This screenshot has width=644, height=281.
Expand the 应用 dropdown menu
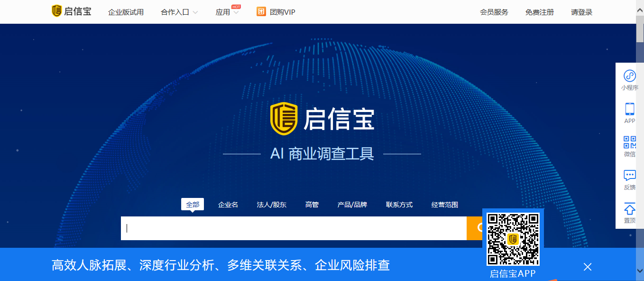pos(227,12)
